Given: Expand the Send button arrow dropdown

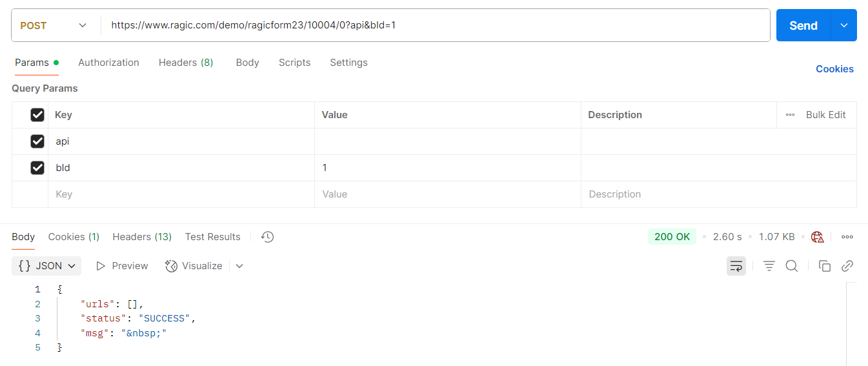Looking at the screenshot, I should coord(843,25).
